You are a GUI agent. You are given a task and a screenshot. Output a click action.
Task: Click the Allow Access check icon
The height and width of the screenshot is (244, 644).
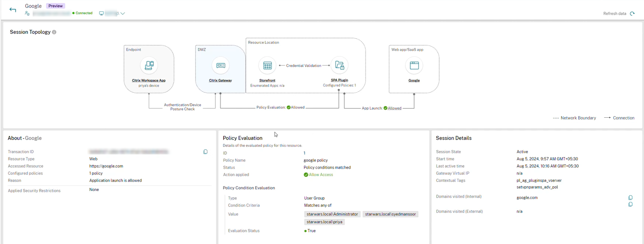coord(306,175)
